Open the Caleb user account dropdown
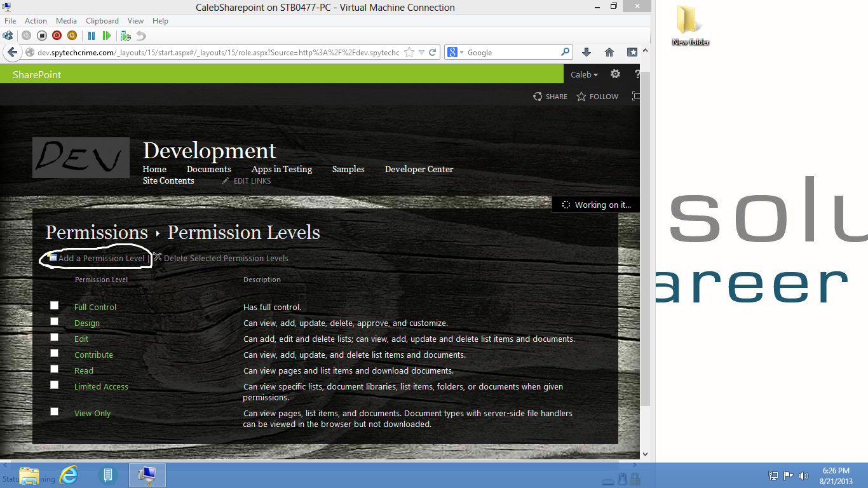 (584, 74)
